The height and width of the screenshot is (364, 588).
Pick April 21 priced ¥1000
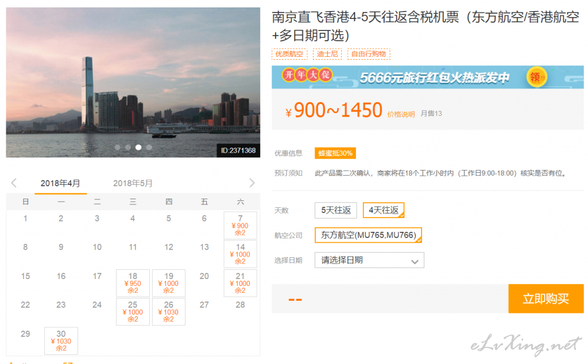coord(240,283)
